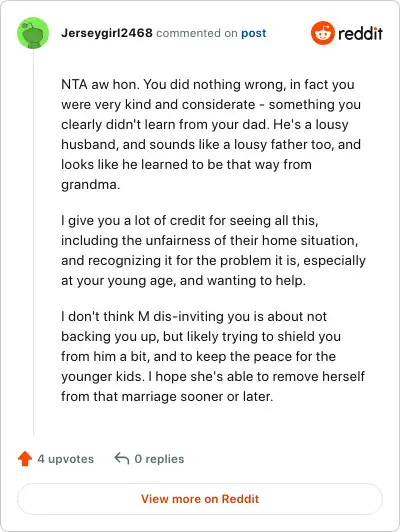Click the line beginning "younger kids. I hope"

[x=213, y=376]
